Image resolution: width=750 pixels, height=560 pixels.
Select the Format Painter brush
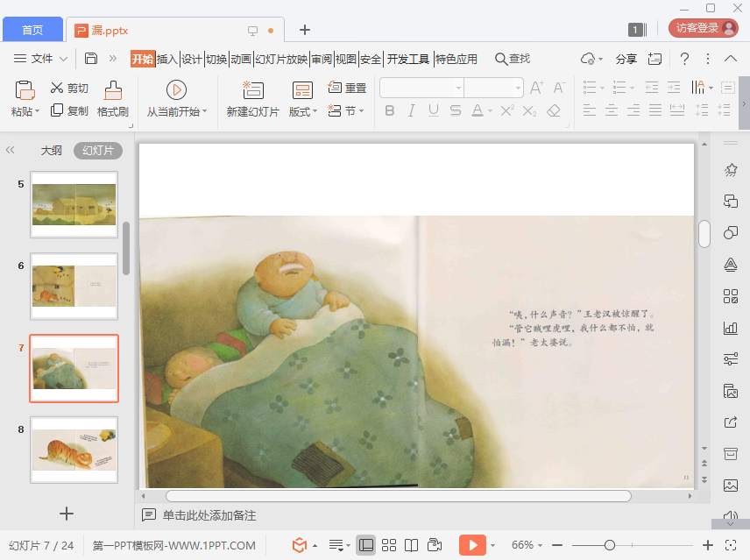(x=113, y=90)
